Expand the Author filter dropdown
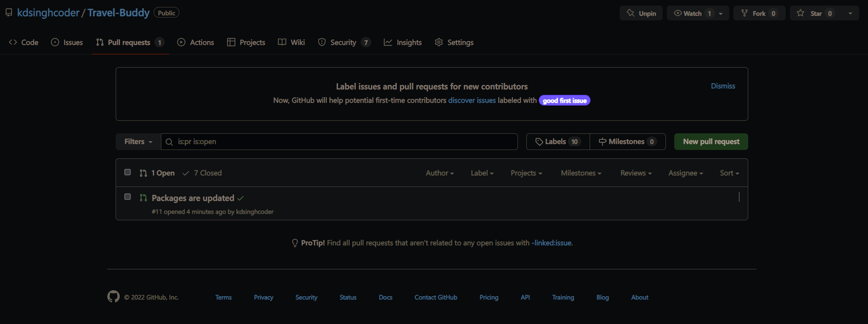 coord(440,173)
